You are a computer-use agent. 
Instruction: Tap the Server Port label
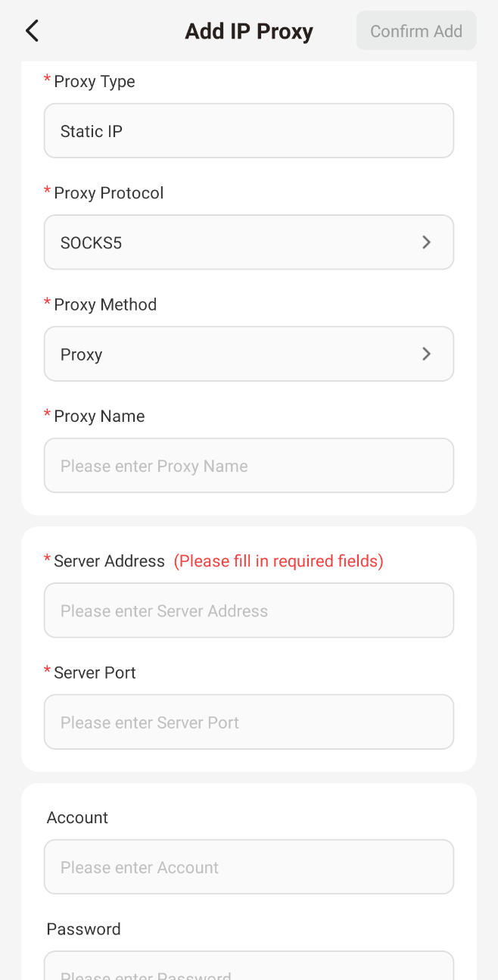tap(95, 673)
